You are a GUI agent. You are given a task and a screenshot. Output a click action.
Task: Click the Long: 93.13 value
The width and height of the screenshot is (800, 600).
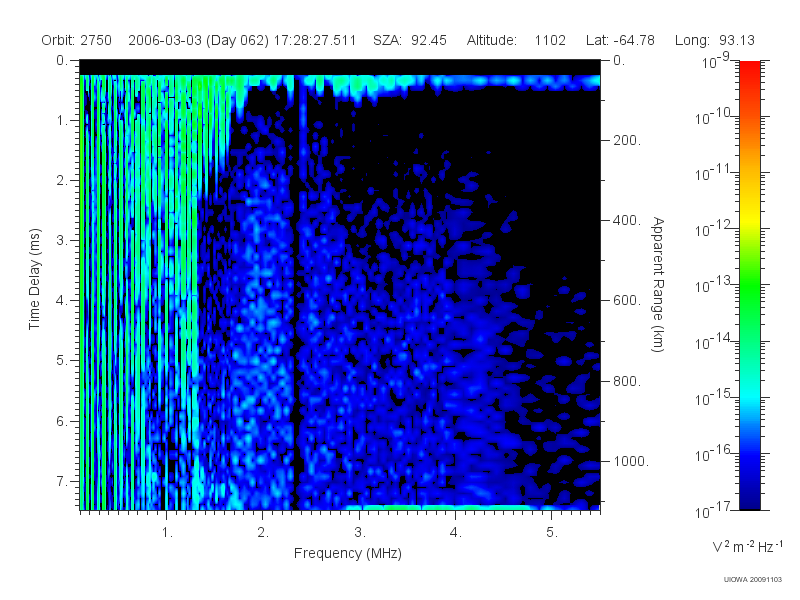(714, 40)
